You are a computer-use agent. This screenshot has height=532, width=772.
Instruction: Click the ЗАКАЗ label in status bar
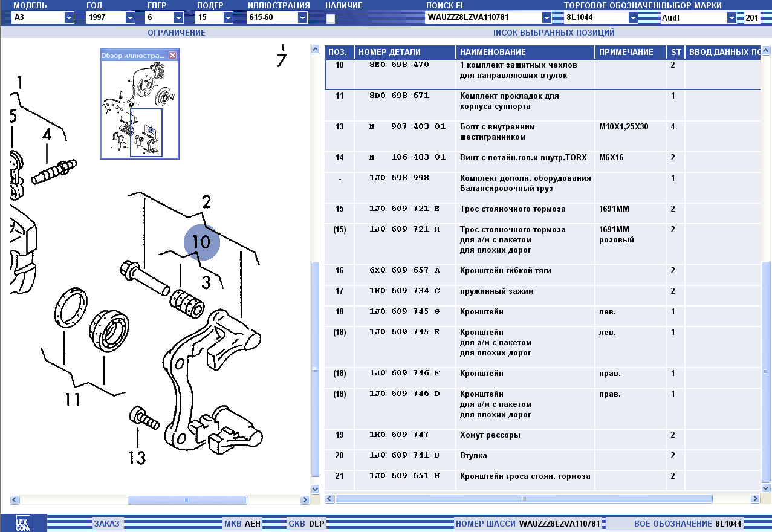pyautogui.click(x=106, y=524)
